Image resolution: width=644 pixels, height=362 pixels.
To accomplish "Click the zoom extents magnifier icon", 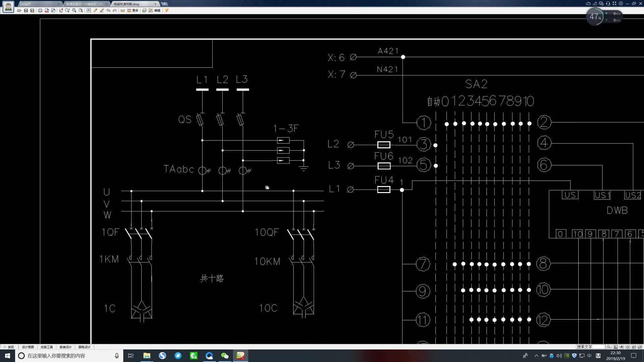I will tap(81, 10).
